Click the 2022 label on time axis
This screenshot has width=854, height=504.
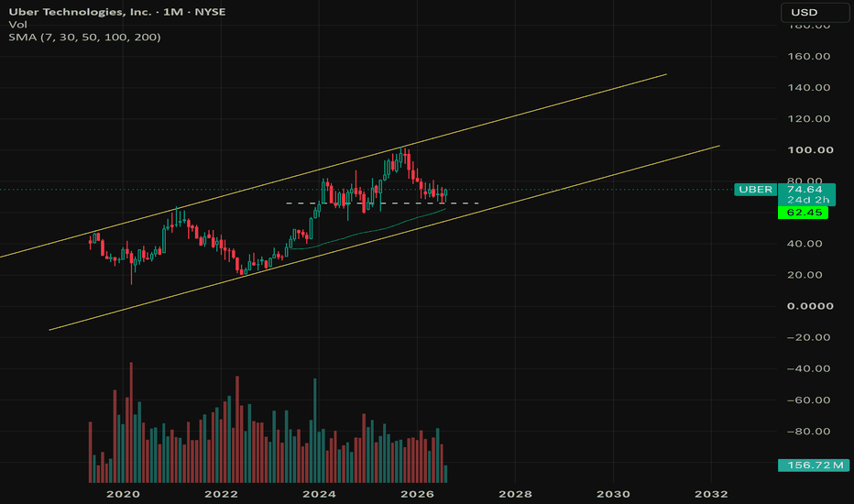coord(221,494)
